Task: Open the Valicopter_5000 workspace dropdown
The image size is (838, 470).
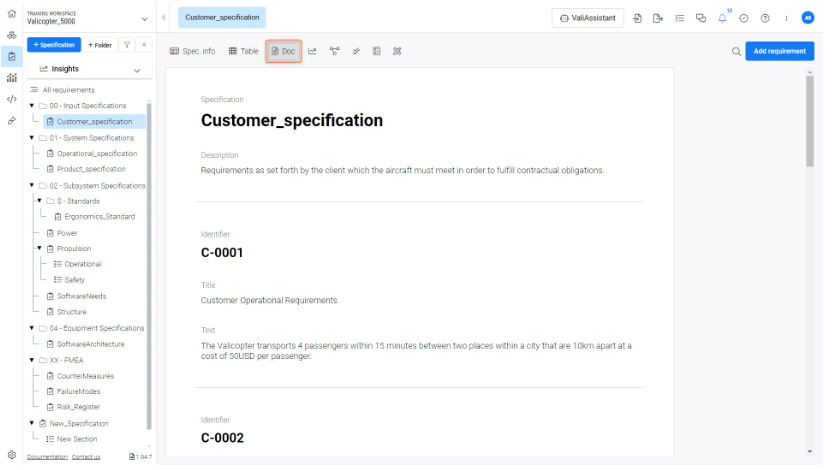Action: coord(145,18)
